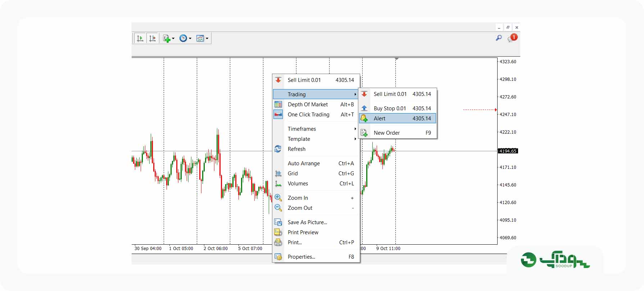Open the notifications chat bubble icon
The width and height of the screenshot is (644, 291).
point(512,38)
